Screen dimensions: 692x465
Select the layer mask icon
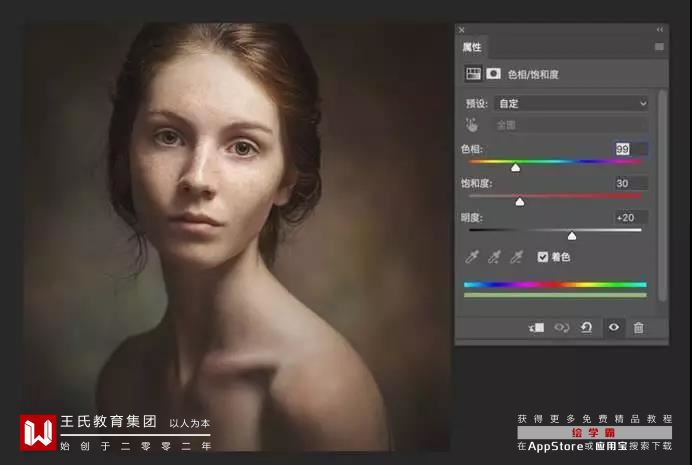(x=493, y=74)
